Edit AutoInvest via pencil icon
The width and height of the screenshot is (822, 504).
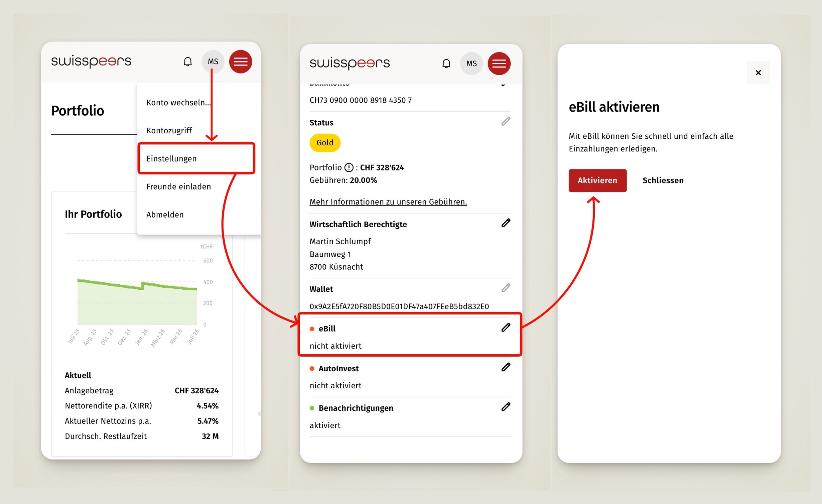click(x=506, y=367)
